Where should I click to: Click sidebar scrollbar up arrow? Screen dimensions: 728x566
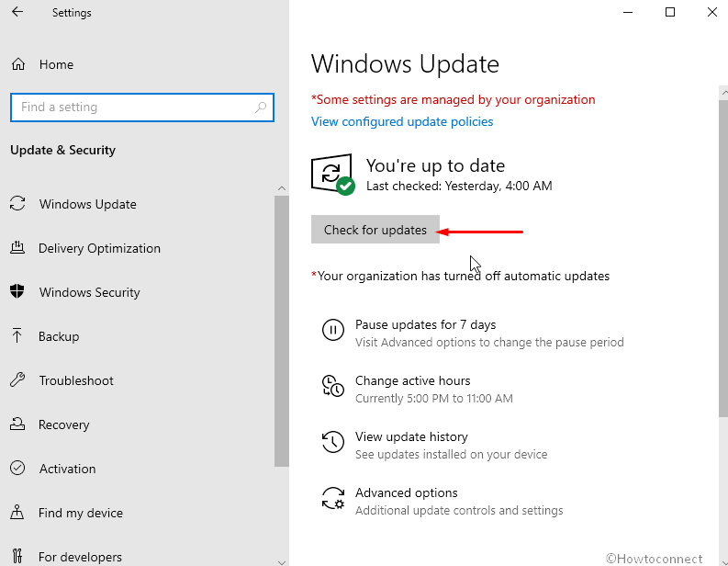281,188
